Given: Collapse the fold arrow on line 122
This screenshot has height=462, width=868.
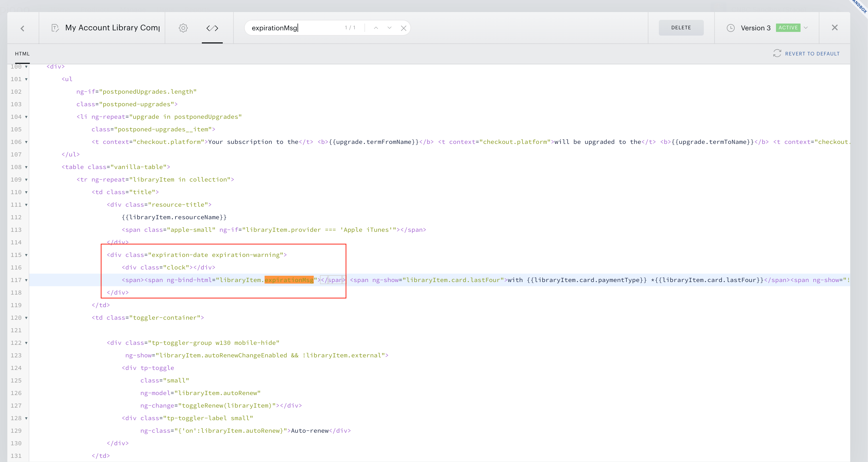Looking at the screenshot, I should [x=26, y=343].
